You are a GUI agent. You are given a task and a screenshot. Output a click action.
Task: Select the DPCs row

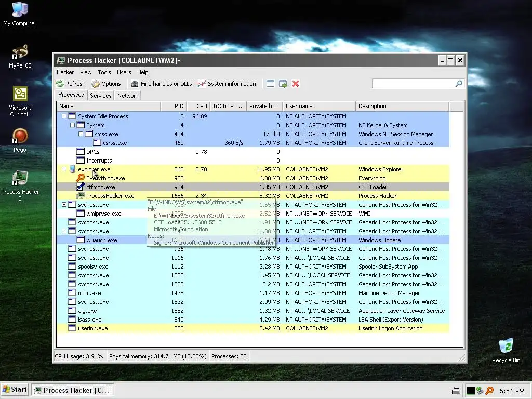pos(253,152)
